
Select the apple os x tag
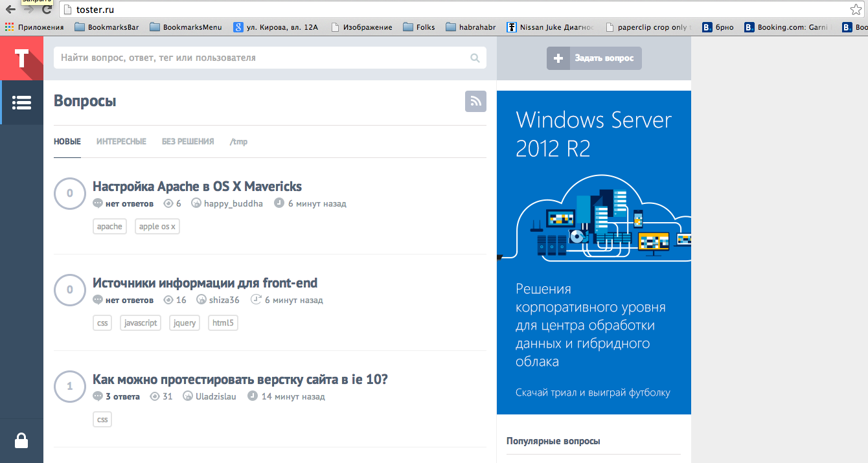pos(157,227)
